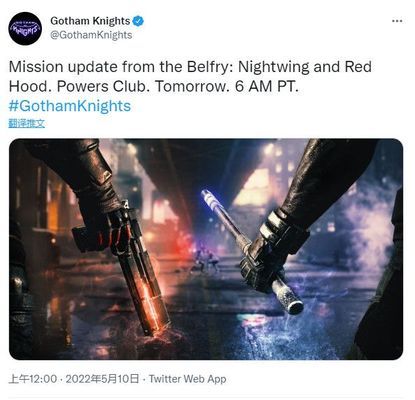Open the tweet's 上午12:00 timestamp
Screen dimensions: 415x400
click(x=33, y=379)
